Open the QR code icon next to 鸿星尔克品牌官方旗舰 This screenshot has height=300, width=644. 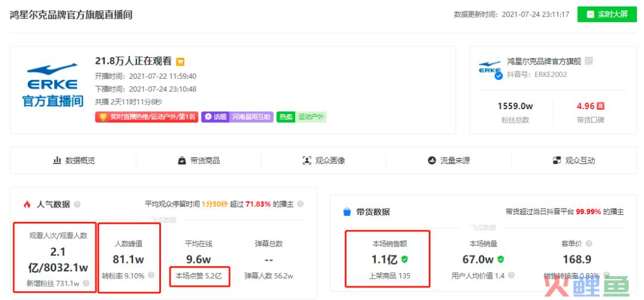[x=589, y=61]
